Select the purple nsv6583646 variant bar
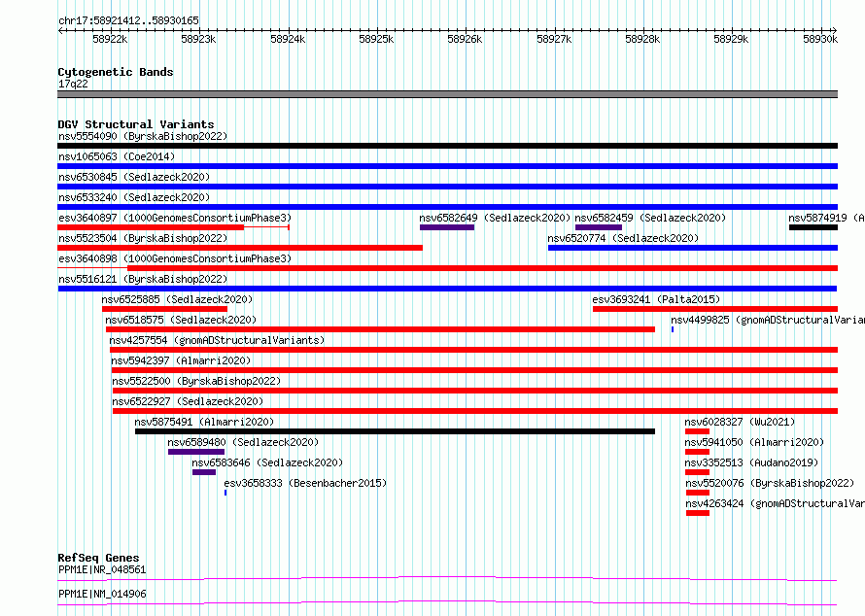Viewport: 865px width, 616px height. [x=204, y=472]
